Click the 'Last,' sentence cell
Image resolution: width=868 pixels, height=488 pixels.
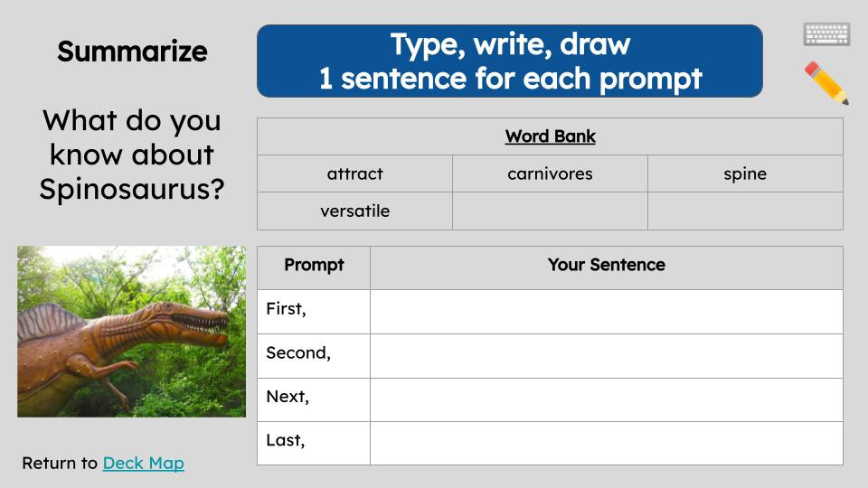[606, 443]
